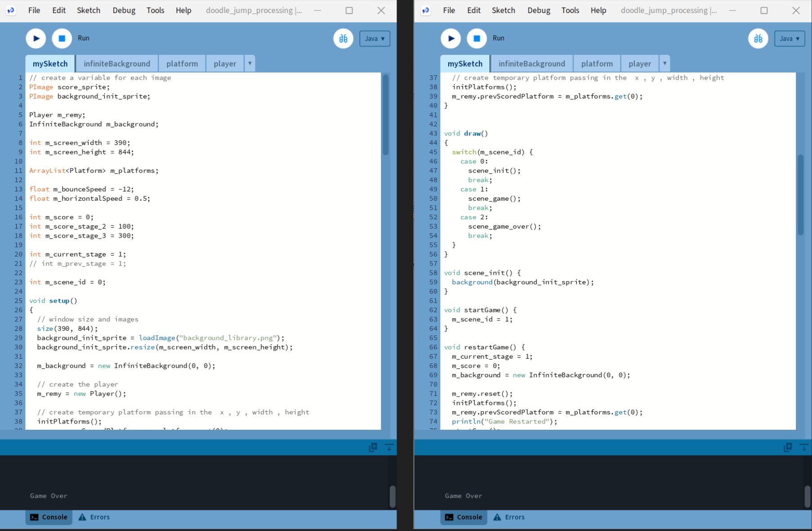This screenshot has height=531, width=812.
Task: Open File menu in right window
Action: [449, 10]
